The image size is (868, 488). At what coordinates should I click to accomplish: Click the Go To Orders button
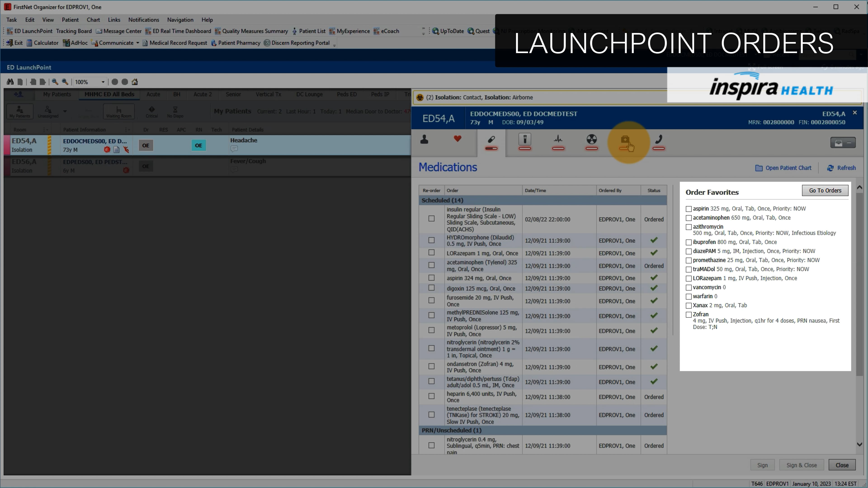[x=825, y=190]
